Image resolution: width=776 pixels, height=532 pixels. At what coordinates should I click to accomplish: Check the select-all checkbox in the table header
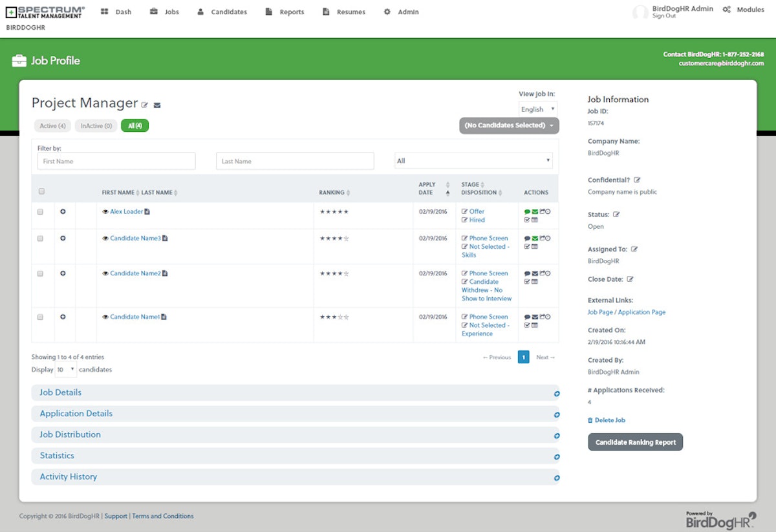41,191
